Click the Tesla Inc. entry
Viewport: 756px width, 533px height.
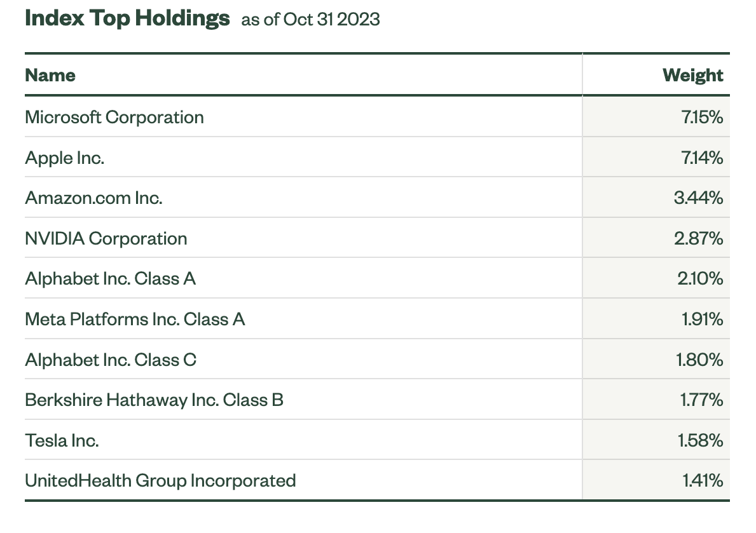click(x=62, y=440)
